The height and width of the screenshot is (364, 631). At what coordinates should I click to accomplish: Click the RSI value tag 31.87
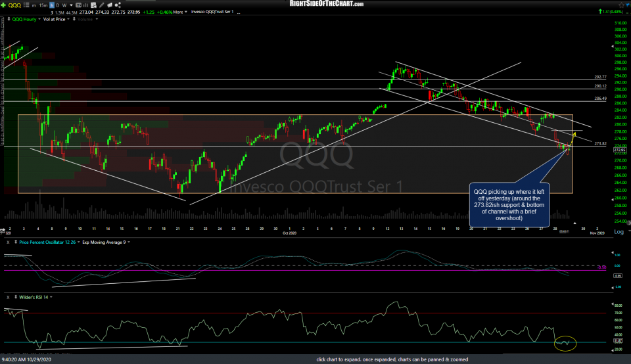tap(618, 340)
